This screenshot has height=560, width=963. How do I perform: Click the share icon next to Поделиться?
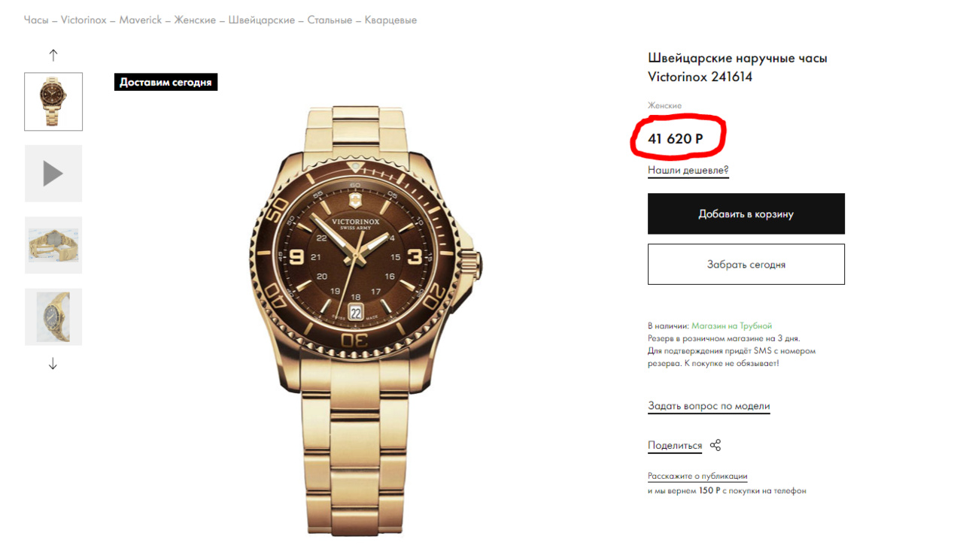(x=715, y=445)
